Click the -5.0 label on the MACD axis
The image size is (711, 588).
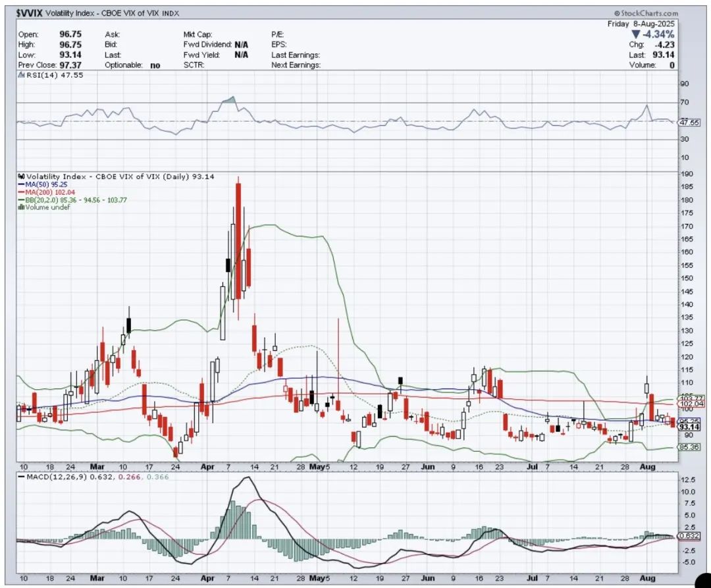pyautogui.click(x=688, y=562)
